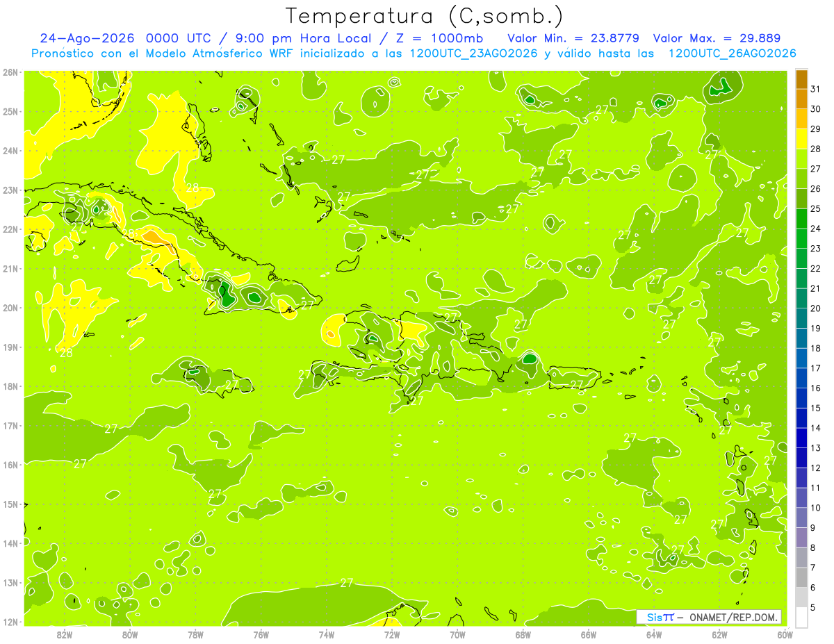834x644 pixels.
Task: Pick the legend color between 26 and 27
Action: pyautogui.click(x=801, y=179)
